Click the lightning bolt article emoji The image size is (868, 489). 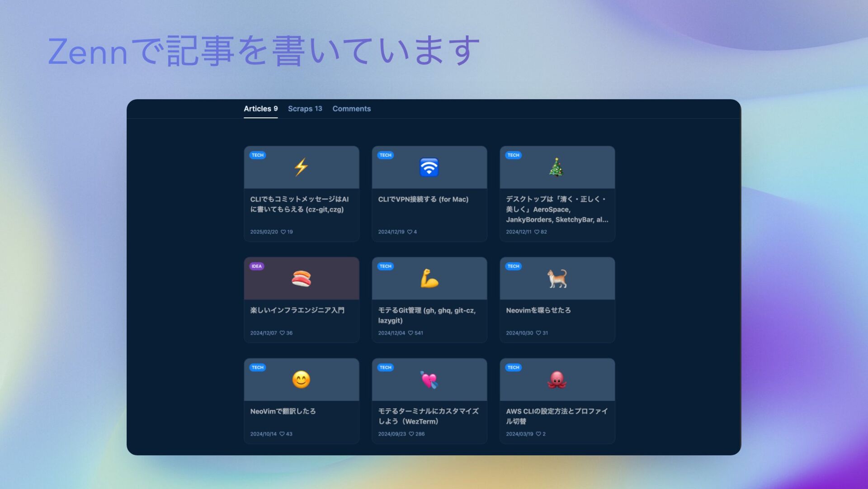coord(301,167)
